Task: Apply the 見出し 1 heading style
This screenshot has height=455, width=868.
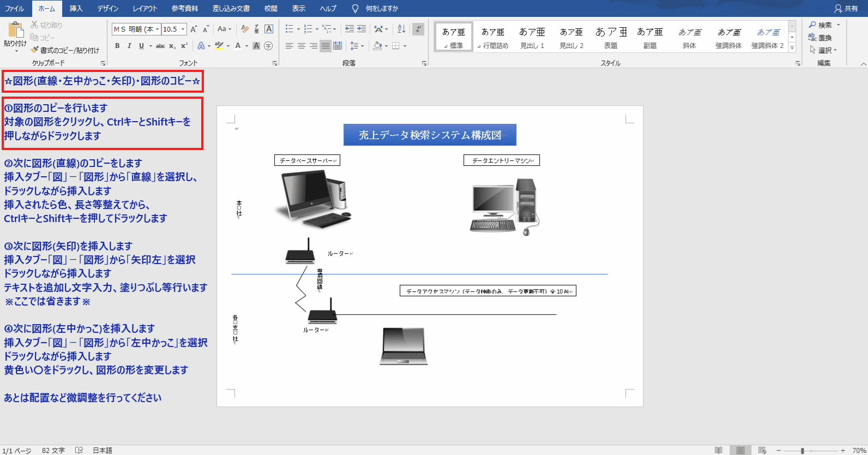Action: 532,38
